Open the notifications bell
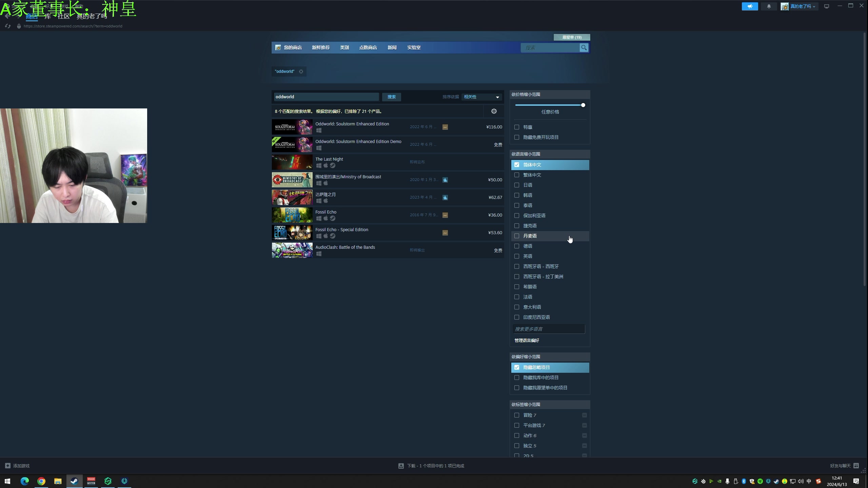The height and width of the screenshot is (488, 868). pos(769,6)
